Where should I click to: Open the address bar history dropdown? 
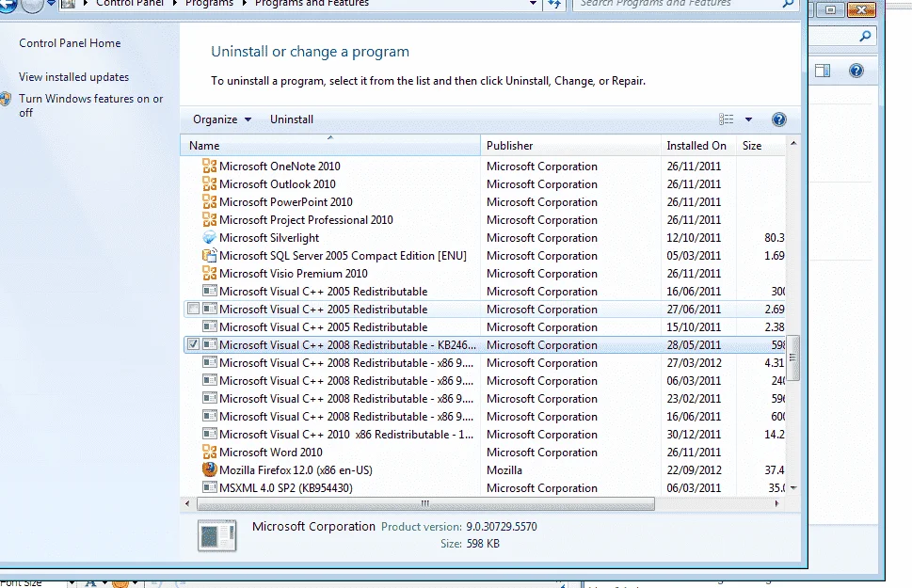point(533,4)
